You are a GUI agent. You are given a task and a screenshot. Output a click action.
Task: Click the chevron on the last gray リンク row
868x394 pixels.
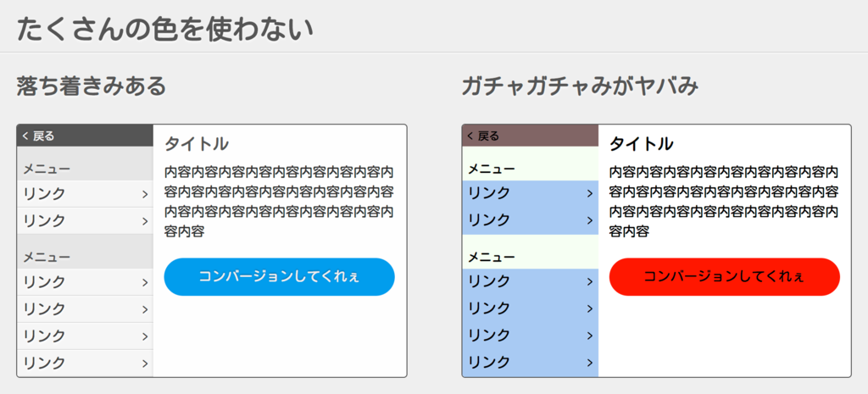tap(145, 363)
